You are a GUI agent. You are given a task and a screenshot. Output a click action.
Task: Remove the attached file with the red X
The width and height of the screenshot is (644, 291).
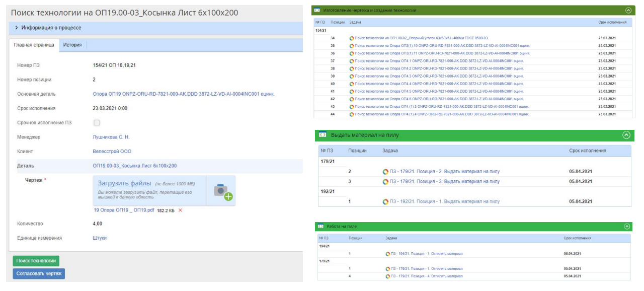(181, 210)
